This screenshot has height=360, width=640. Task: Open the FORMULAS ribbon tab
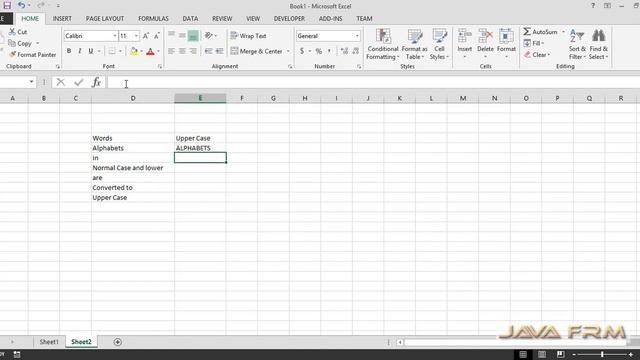point(153,19)
